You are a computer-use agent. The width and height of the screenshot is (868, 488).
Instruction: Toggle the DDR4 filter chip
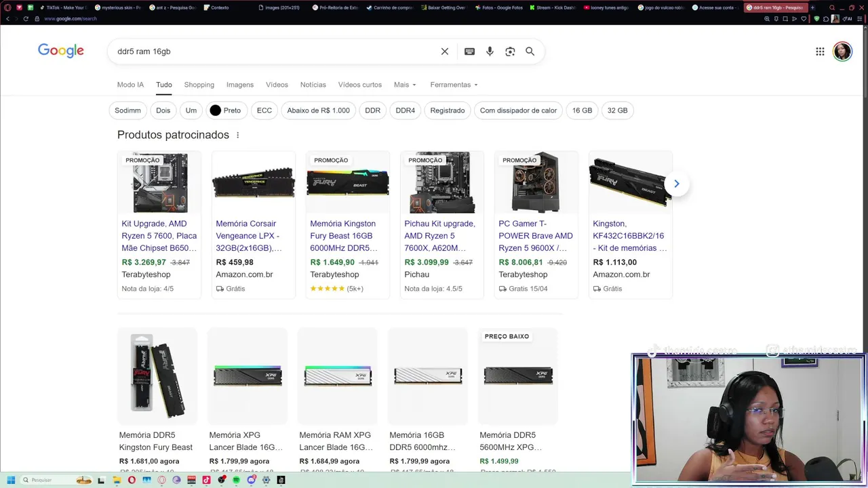(405, 110)
